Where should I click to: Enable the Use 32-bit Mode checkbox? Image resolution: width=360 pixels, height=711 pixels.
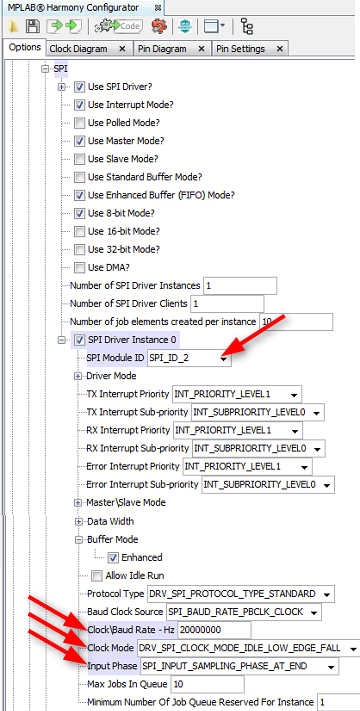(x=80, y=249)
